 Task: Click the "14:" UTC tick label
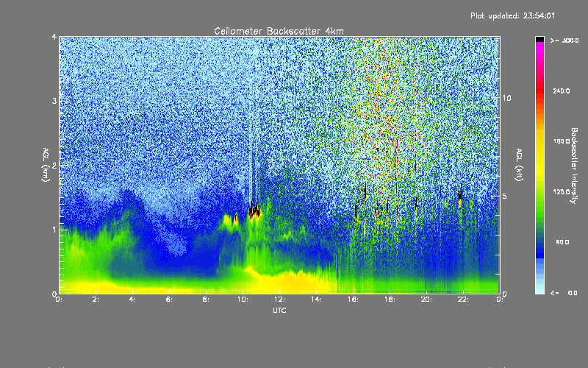coord(316,300)
